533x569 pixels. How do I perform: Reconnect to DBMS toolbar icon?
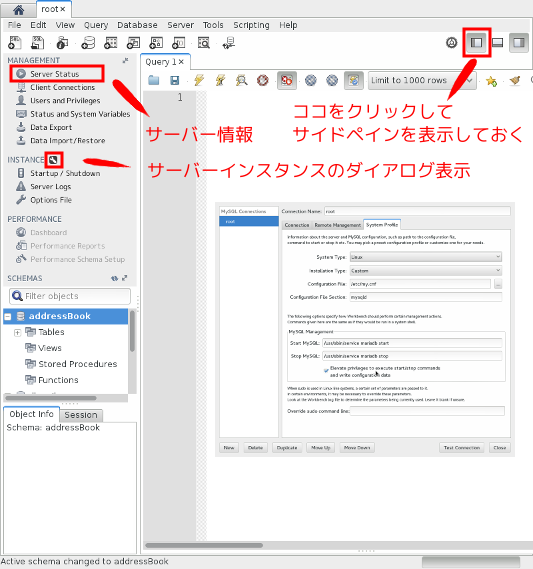pos(229,43)
